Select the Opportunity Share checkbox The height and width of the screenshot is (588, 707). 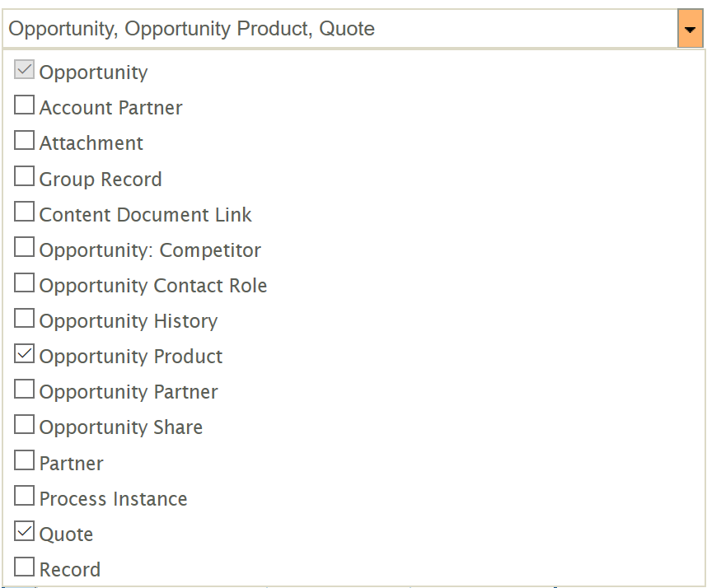(25, 426)
